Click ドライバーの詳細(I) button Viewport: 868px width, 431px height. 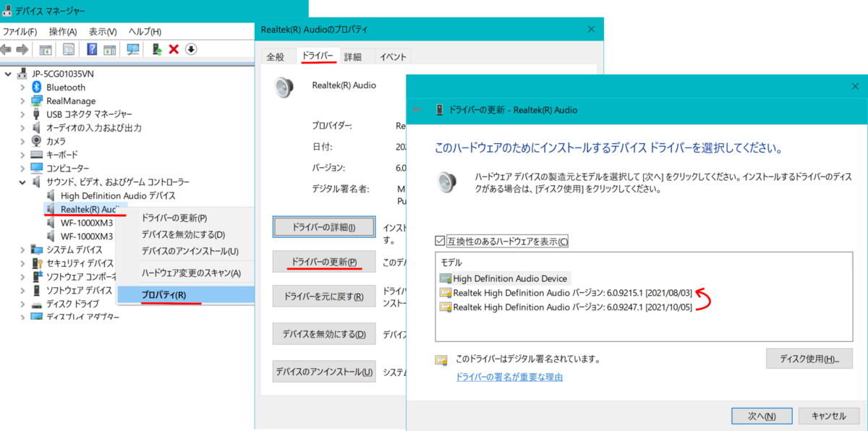click(324, 227)
